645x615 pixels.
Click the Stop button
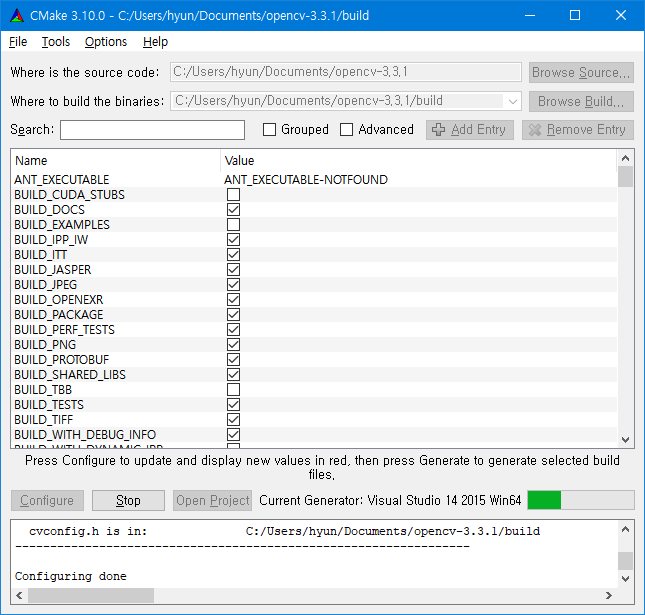pyautogui.click(x=128, y=500)
